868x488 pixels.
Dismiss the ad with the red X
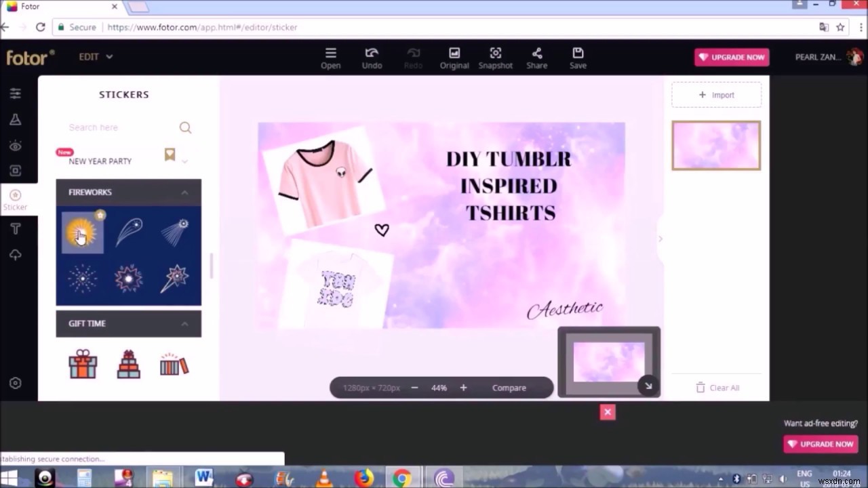[x=608, y=411]
